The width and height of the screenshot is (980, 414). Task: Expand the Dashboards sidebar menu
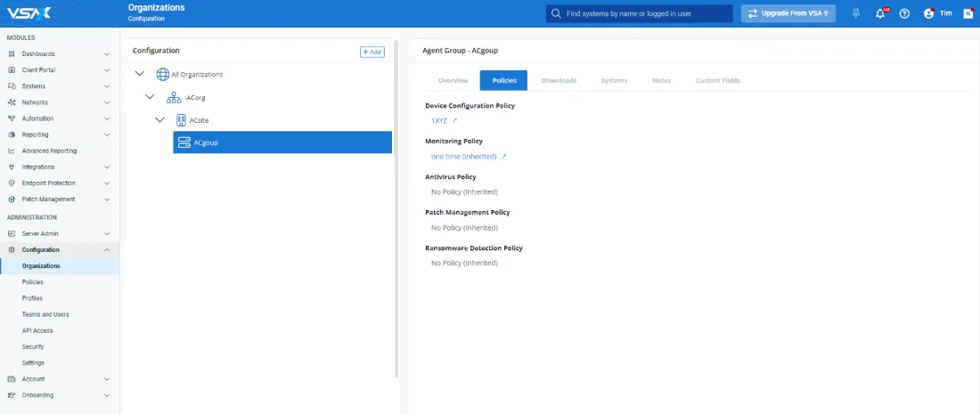[107, 54]
